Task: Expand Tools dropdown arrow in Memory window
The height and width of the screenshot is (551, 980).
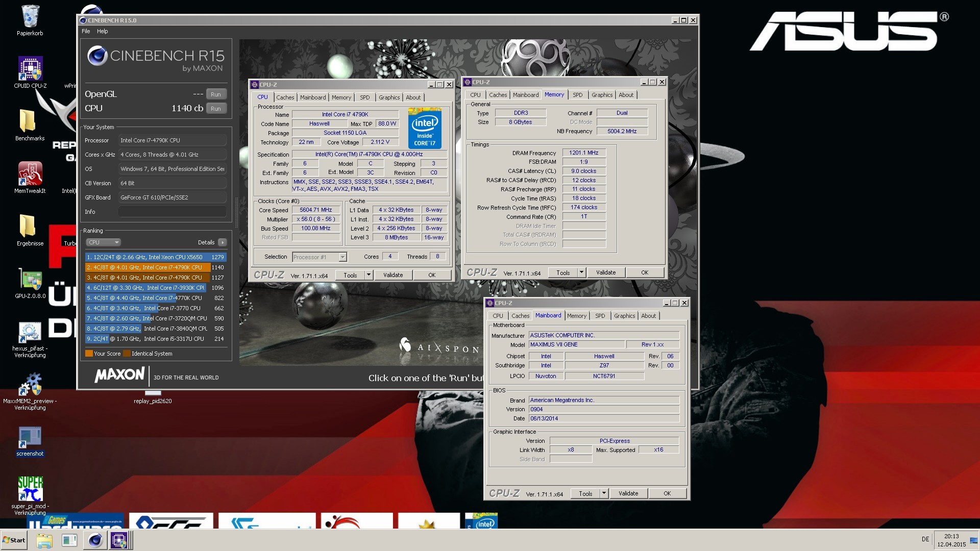Action: point(581,272)
